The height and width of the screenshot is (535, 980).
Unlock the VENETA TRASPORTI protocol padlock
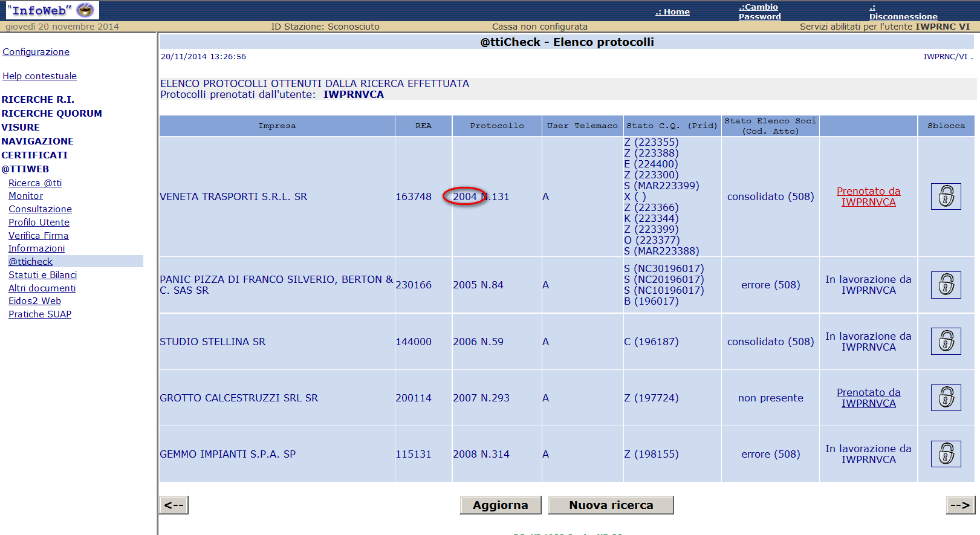(x=946, y=196)
